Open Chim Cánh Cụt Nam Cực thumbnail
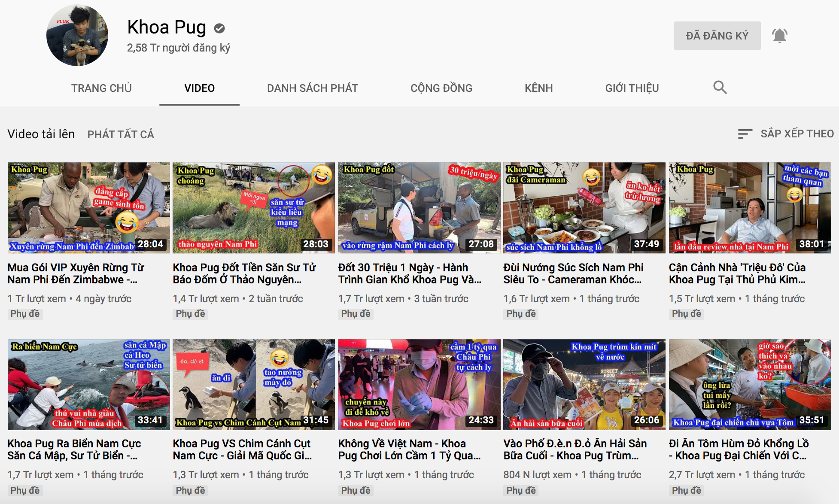The height and width of the screenshot is (504, 839). click(254, 385)
